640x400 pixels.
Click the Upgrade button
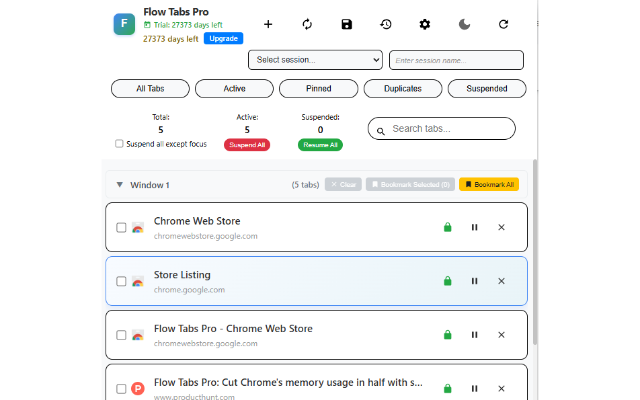point(223,38)
